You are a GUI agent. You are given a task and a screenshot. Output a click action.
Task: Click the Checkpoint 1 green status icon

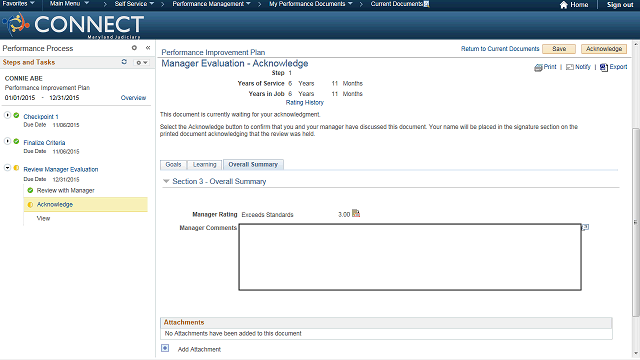coord(16,115)
